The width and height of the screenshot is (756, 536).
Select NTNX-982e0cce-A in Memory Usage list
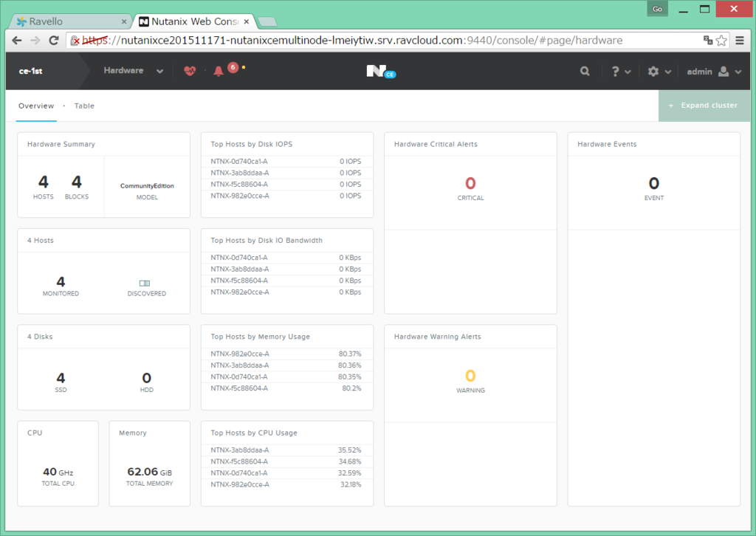pos(240,354)
